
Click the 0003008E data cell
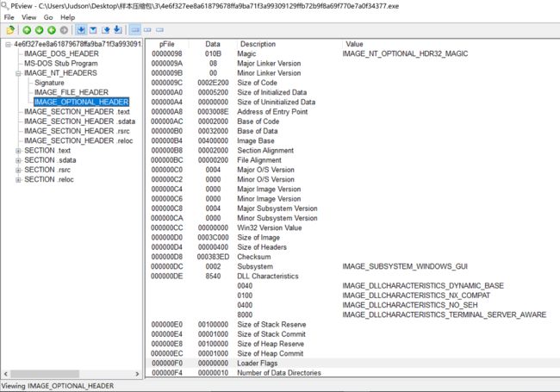[x=213, y=111]
